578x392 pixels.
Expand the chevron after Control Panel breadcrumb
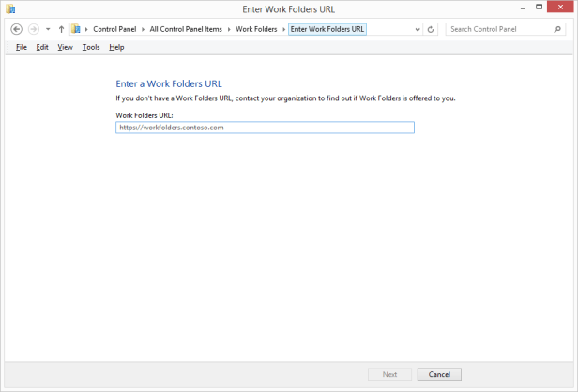pos(143,29)
